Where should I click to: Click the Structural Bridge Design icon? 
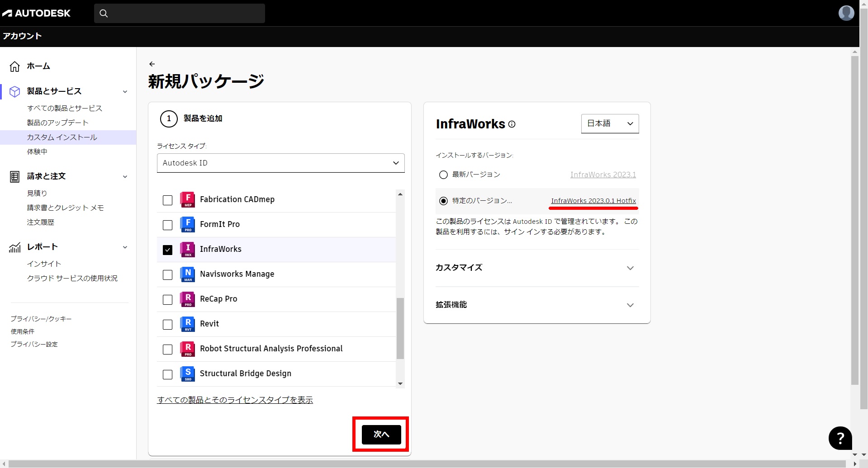point(187,373)
